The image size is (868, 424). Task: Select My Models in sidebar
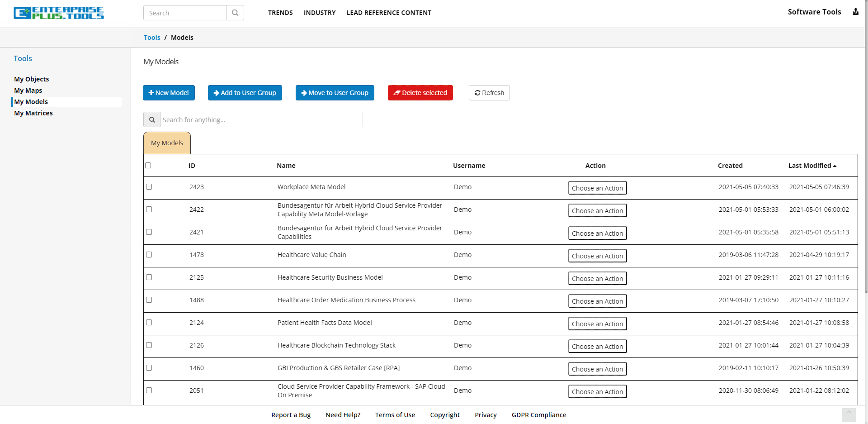coord(31,102)
